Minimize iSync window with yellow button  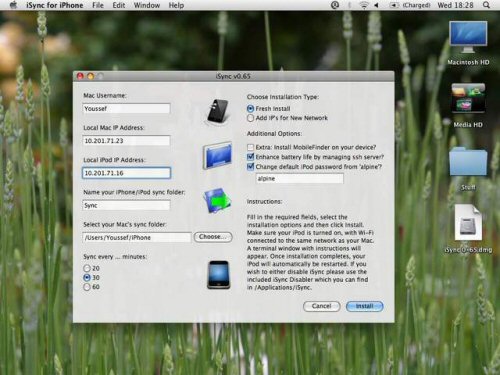90,76
